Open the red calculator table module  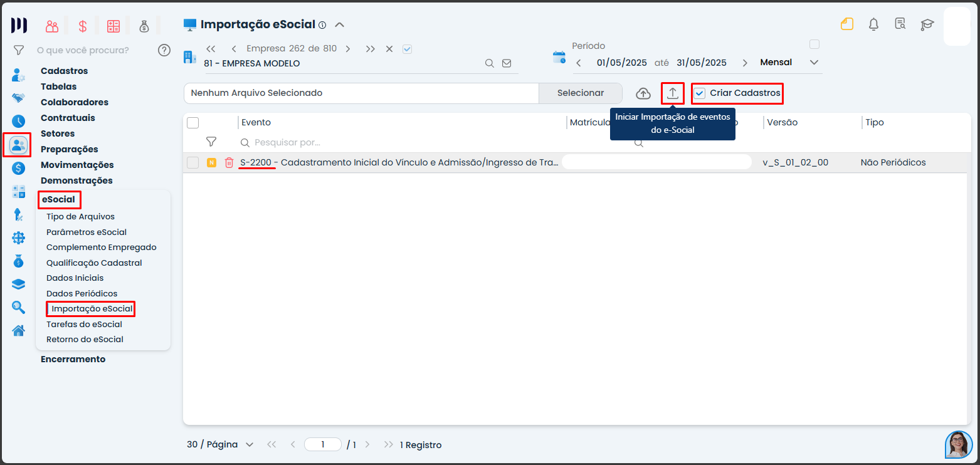113,26
